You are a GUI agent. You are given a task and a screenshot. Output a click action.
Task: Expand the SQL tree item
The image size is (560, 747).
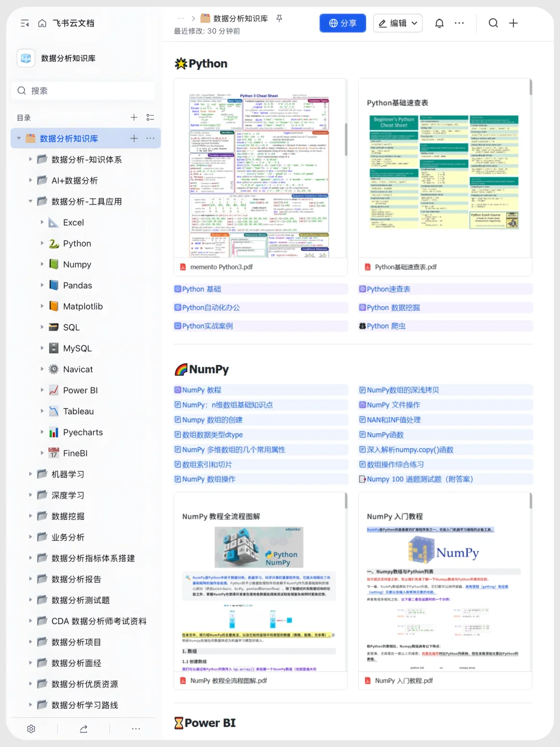42,327
